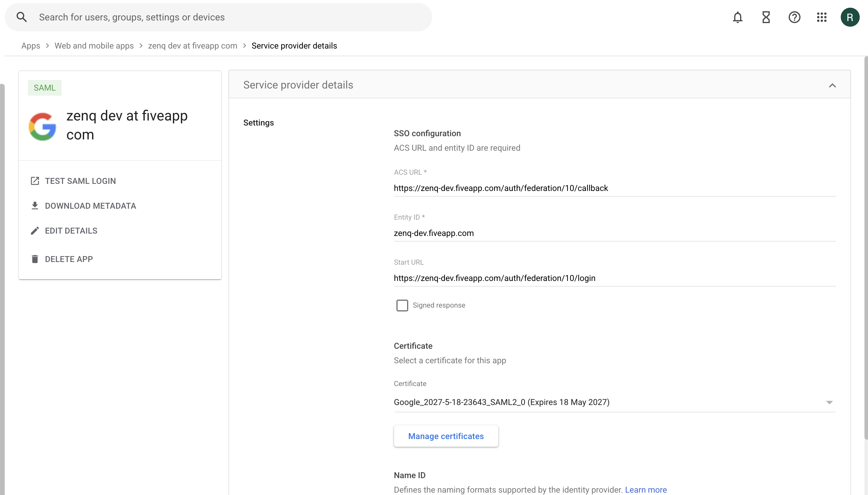Image resolution: width=868 pixels, height=495 pixels.
Task: Click the Download Metadata arrow icon
Action: pyautogui.click(x=35, y=206)
